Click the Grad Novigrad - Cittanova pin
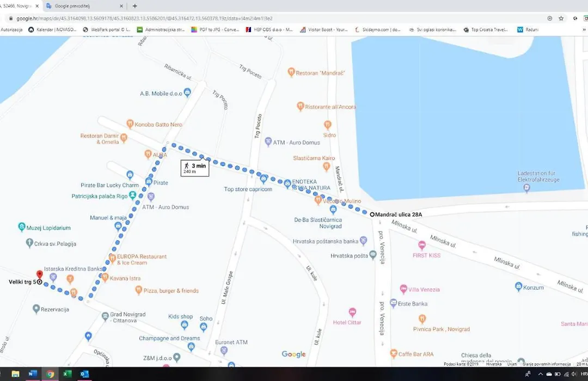The image size is (588, 381). (x=106, y=316)
